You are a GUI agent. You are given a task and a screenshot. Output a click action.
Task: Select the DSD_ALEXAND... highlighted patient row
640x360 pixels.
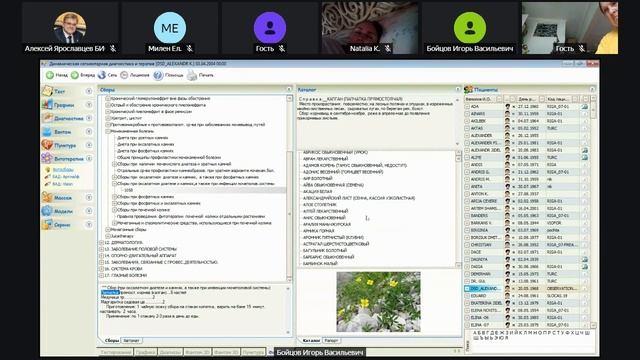pyautogui.click(x=527, y=288)
